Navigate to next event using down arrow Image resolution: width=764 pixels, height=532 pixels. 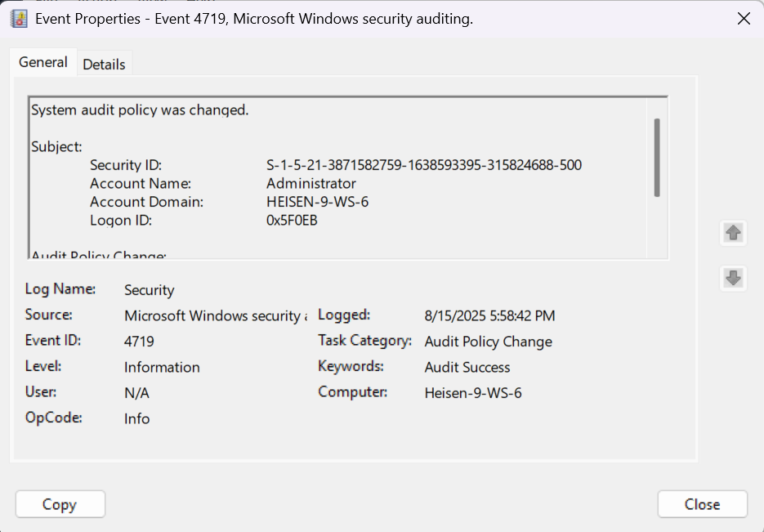pyautogui.click(x=733, y=279)
